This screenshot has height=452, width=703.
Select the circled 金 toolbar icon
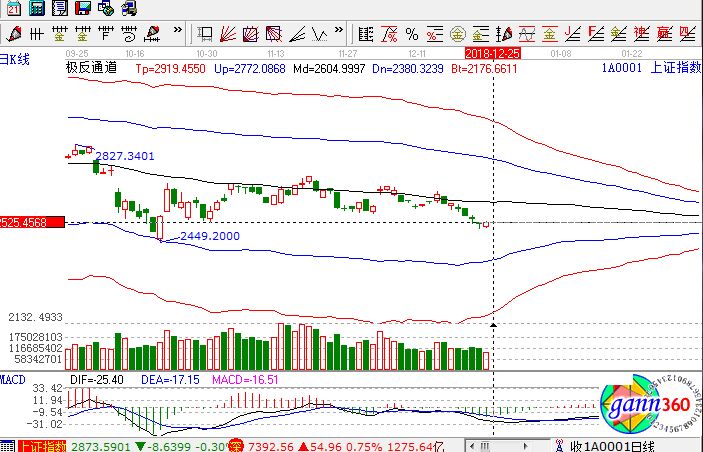[x=458, y=34]
